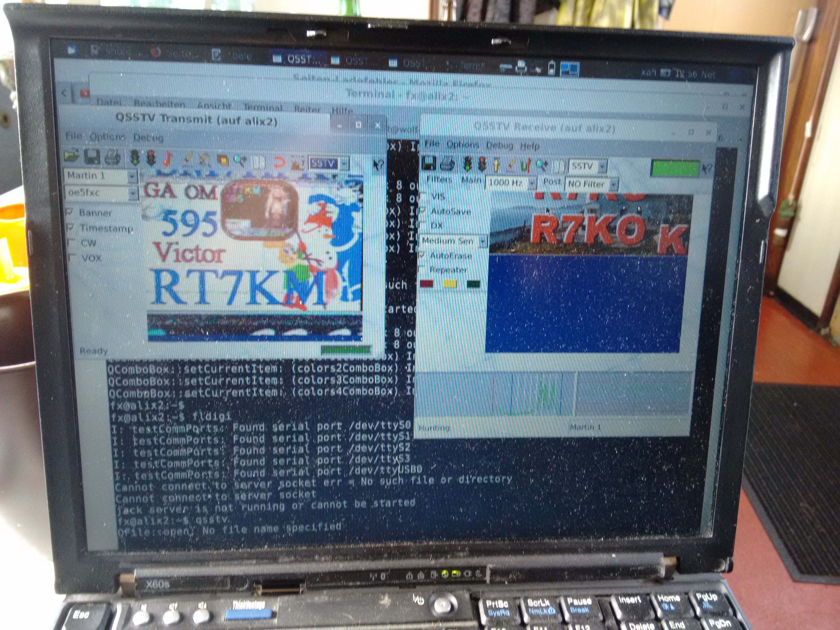Click the What's This help arrow in Receive

tap(707, 169)
